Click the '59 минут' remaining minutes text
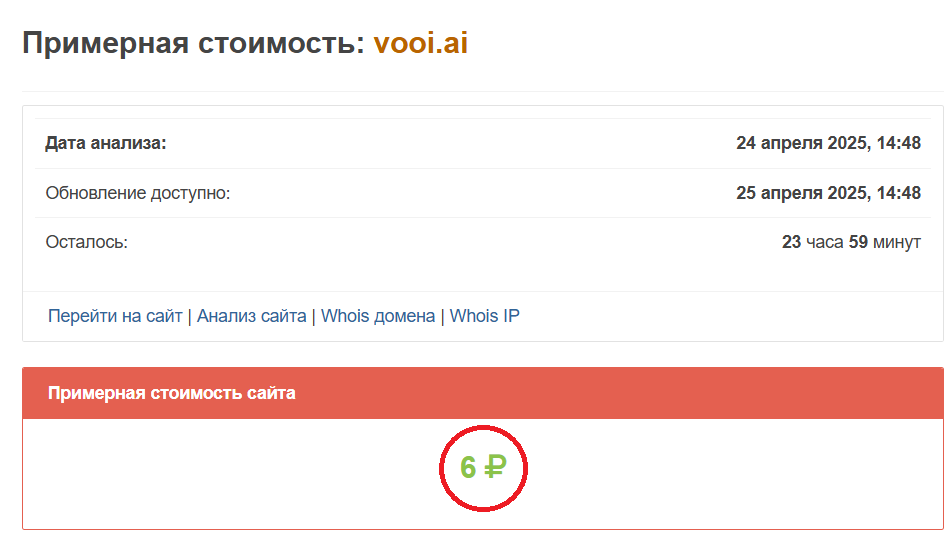The width and height of the screenshot is (951, 540). tap(884, 242)
